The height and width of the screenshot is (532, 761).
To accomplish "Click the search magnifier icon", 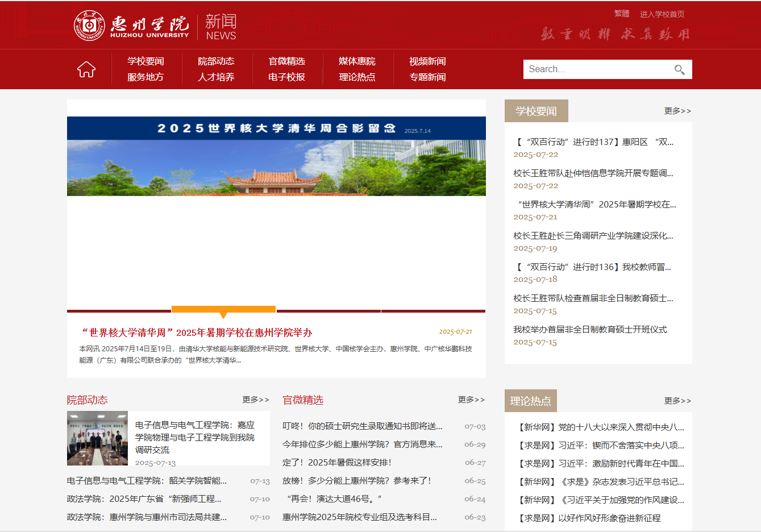I will pyautogui.click(x=679, y=69).
